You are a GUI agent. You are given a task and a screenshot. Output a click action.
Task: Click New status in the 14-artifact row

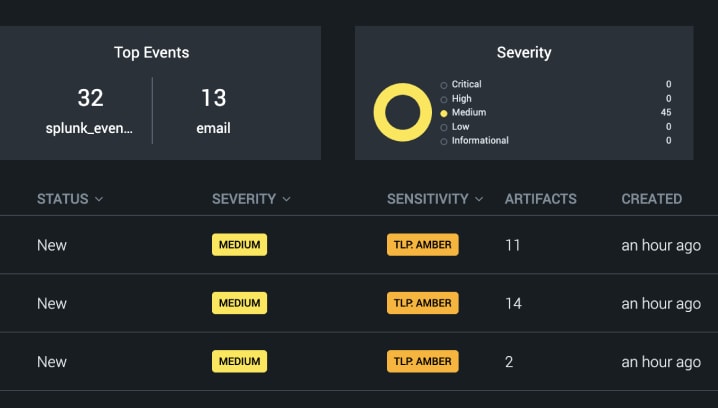click(52, 303)
